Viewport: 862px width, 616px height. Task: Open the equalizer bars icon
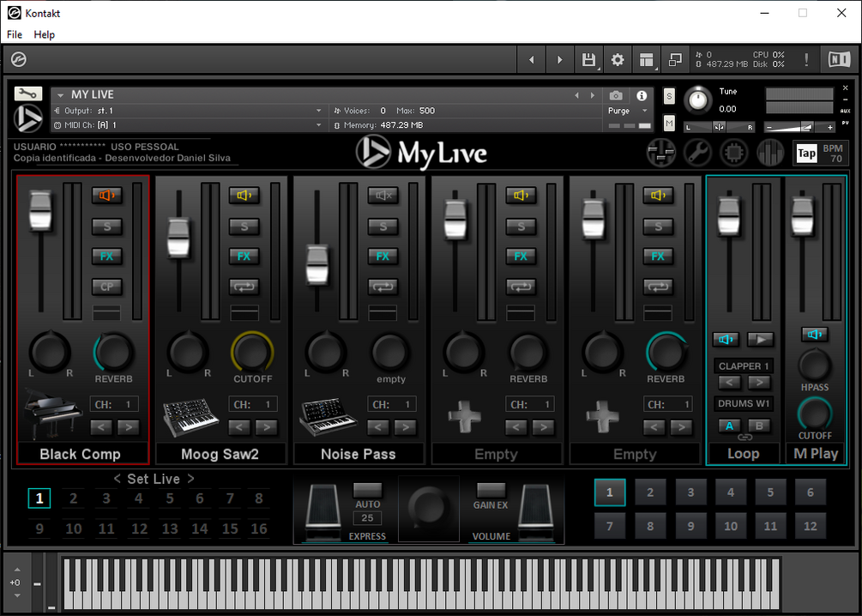tap(771, 153)
